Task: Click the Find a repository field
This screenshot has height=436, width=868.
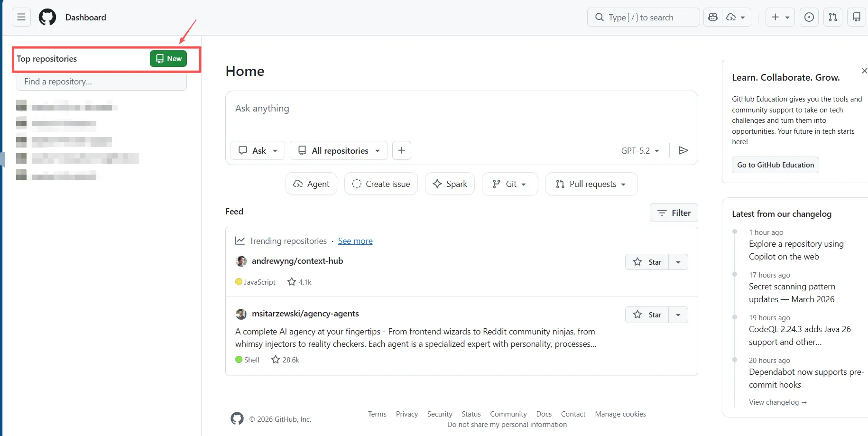Action: tap(102, 82)
